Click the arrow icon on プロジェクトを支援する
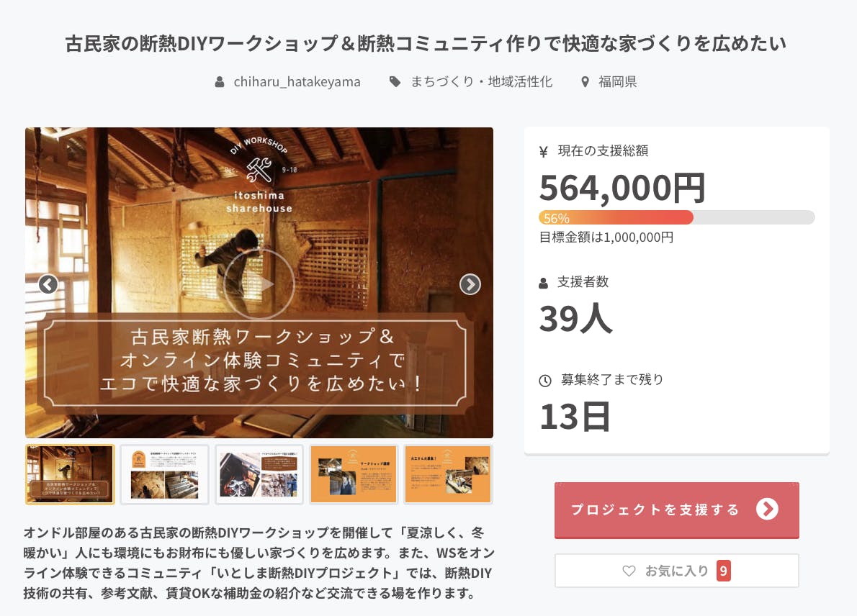The width and height of the screenshot is (857, 616). [767, 509]
